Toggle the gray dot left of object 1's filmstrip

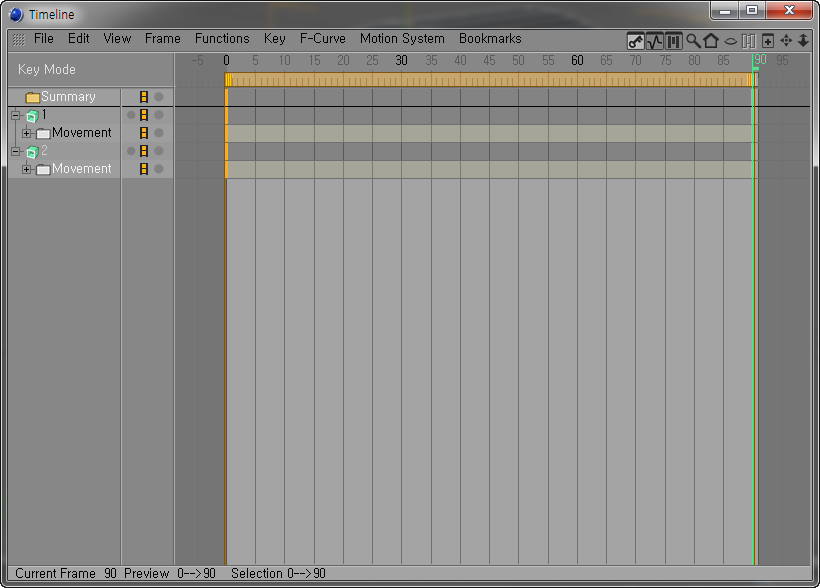[131, 115]
